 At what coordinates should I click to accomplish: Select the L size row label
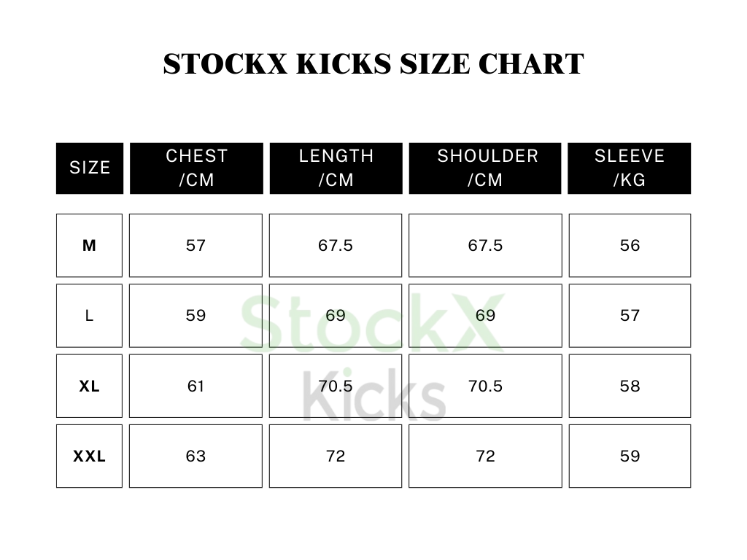[89, 316]
